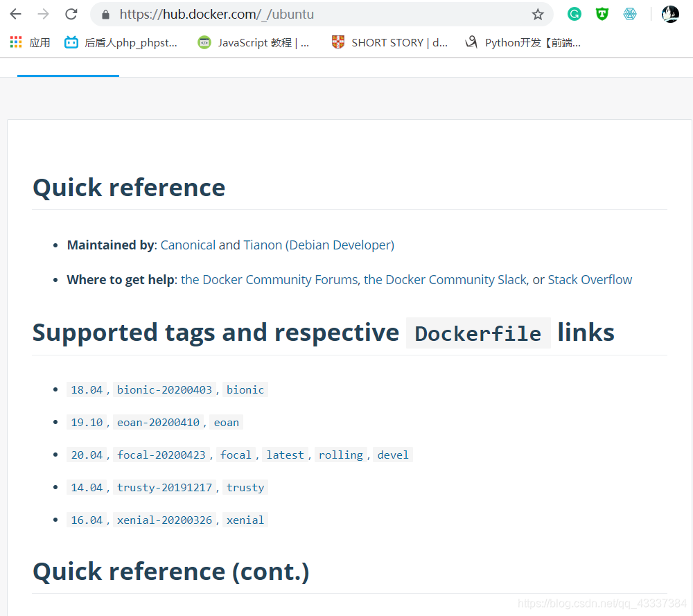
Task: Open the green shield extension icon
Action: pyautogui.click(x=602, y=14)
